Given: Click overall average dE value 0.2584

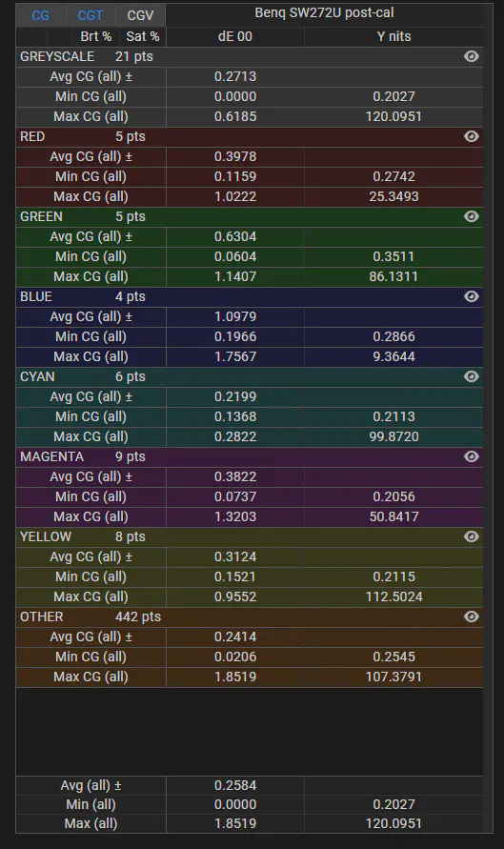Looking at the screenshot, I should (x=235, y=785).
